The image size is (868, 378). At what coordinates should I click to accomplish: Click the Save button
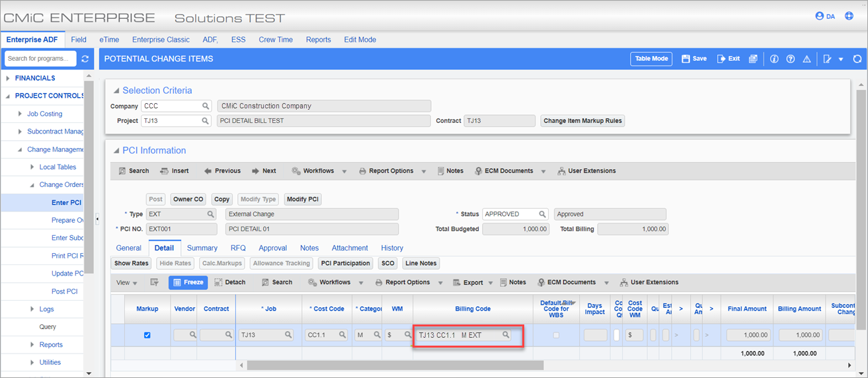point(694,59)
